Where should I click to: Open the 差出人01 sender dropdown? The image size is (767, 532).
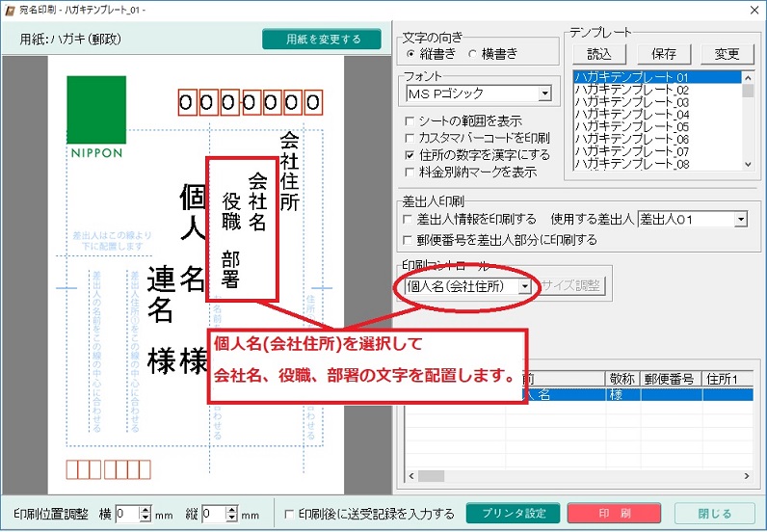click(740, 220)
